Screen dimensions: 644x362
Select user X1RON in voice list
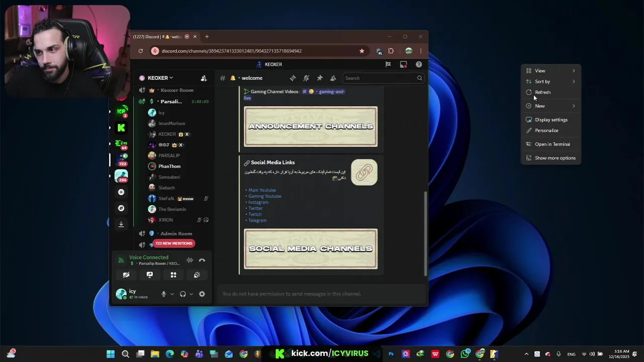pos(166,220)
